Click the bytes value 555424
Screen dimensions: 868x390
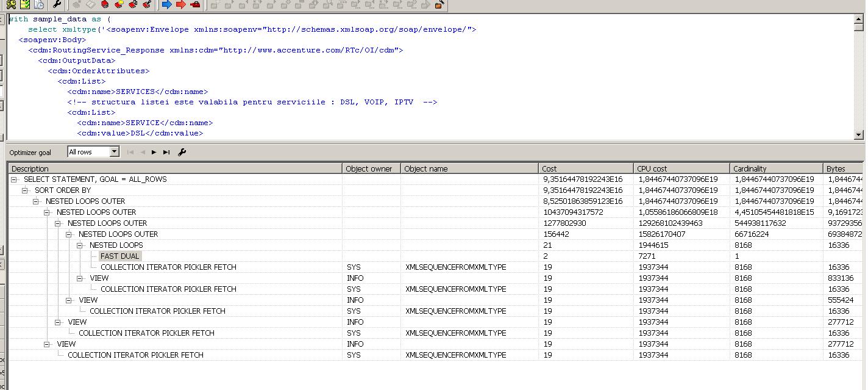(841, 300)
